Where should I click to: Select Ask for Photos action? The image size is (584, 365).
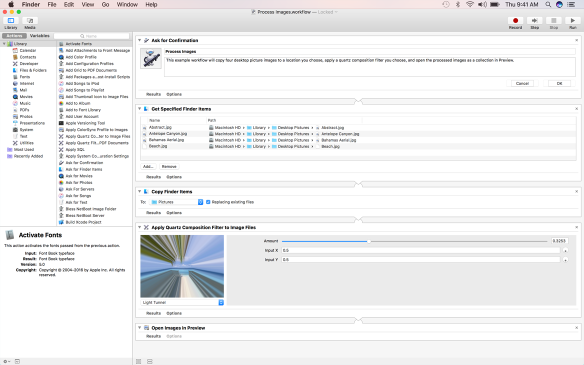coord(79,182)
